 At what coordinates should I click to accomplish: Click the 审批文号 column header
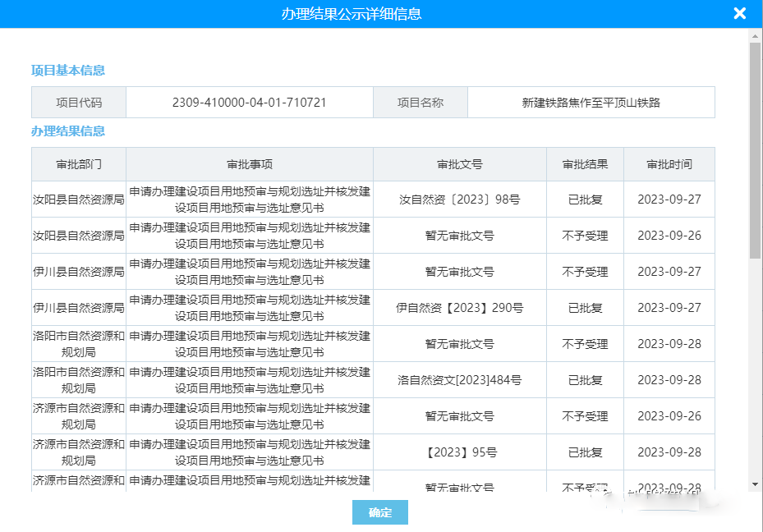click(459, 164)
